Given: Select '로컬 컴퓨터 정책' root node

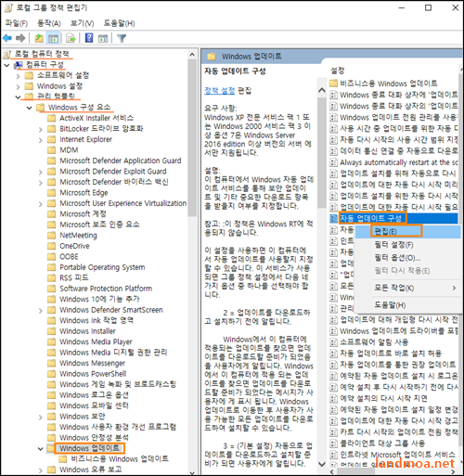Looking at the screenshot, I should tap(42, 54).
